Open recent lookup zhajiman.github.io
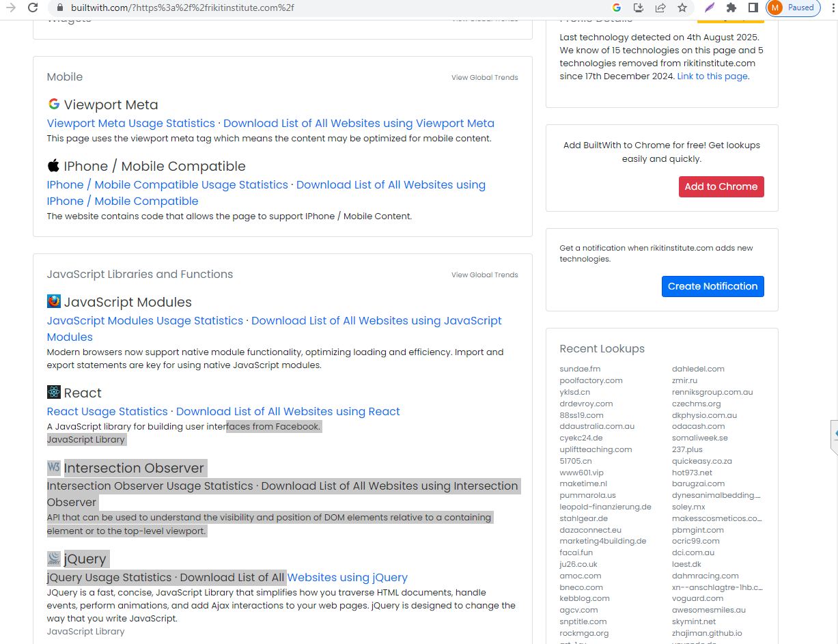The image size is (838, 644). [x=707, y=633]
